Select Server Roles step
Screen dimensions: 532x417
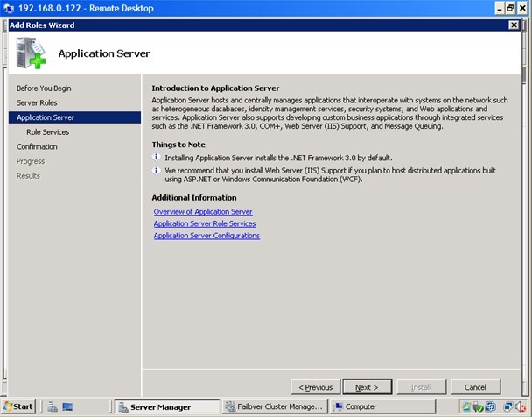[37, 102]
